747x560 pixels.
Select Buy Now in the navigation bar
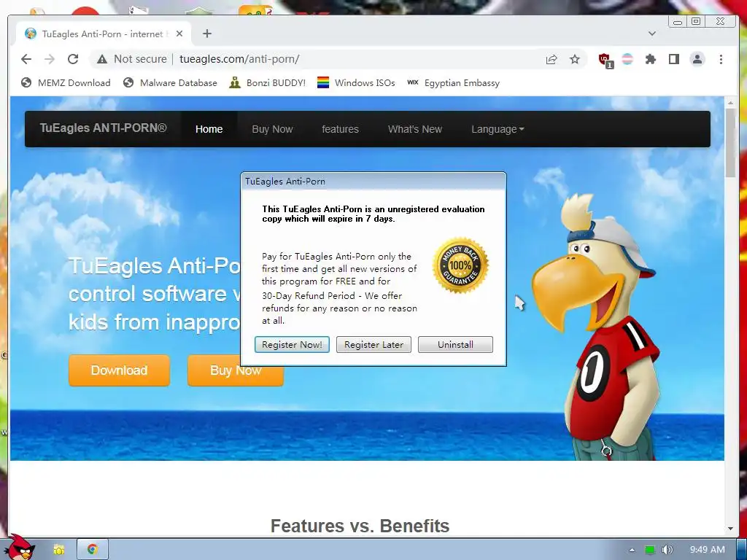272,129
